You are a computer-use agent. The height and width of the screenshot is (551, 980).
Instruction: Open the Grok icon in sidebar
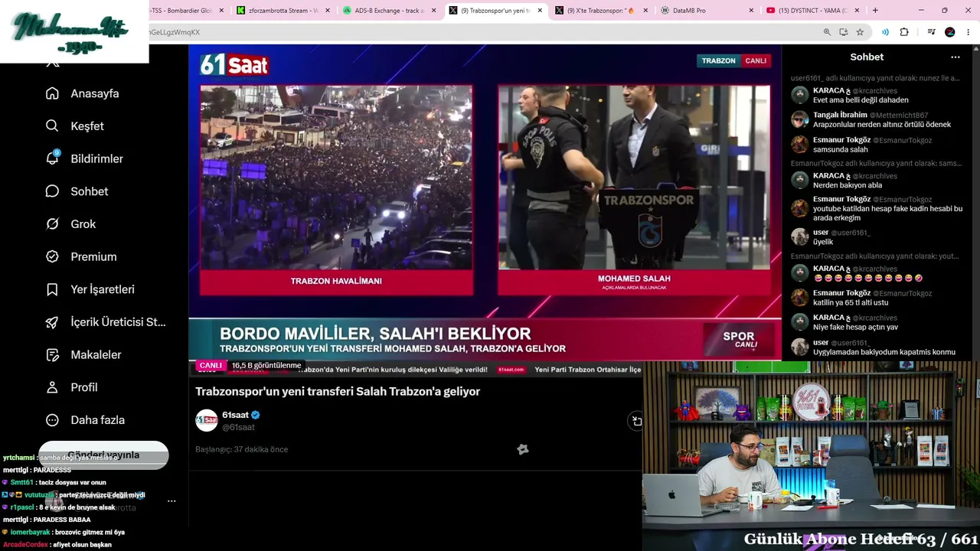click(52, 224)
